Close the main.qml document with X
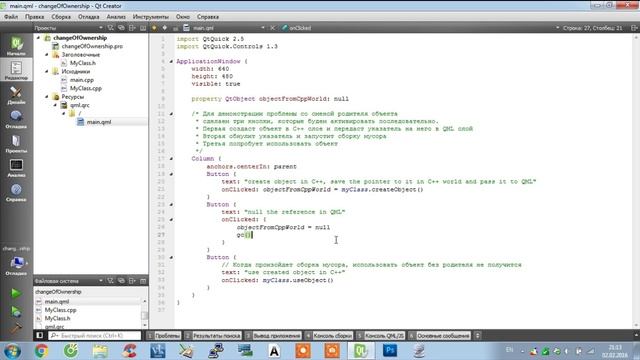This screenshot has height=360, width=640. (x=273, y=28)
